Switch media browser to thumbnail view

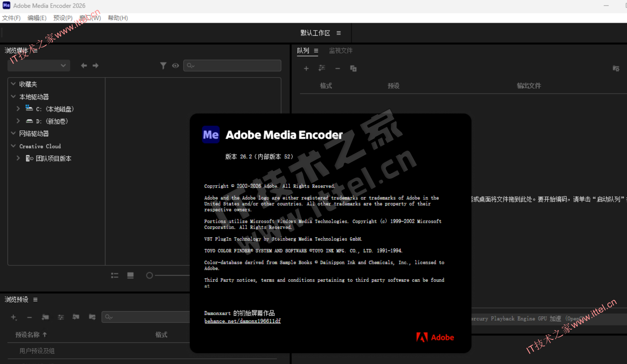(130, 276)
